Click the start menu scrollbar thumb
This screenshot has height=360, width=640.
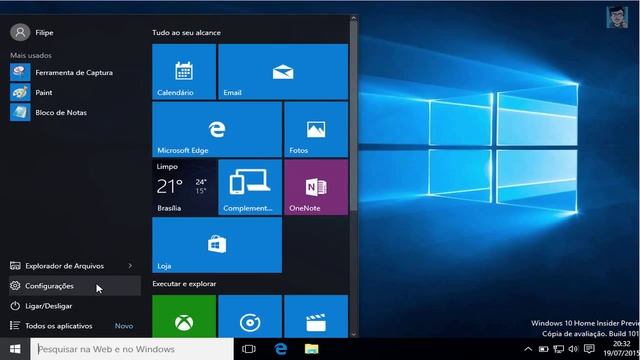click(353, 117)
